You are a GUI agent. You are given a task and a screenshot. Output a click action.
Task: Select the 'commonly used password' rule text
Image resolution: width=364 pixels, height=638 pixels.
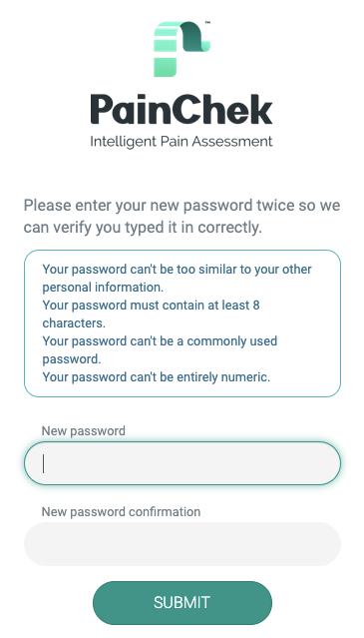pyautogui.click(x=160, y=349)
